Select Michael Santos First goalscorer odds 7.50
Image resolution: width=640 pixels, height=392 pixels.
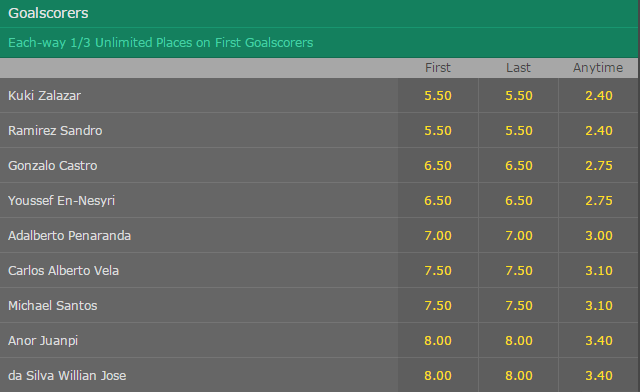[438, 306]
